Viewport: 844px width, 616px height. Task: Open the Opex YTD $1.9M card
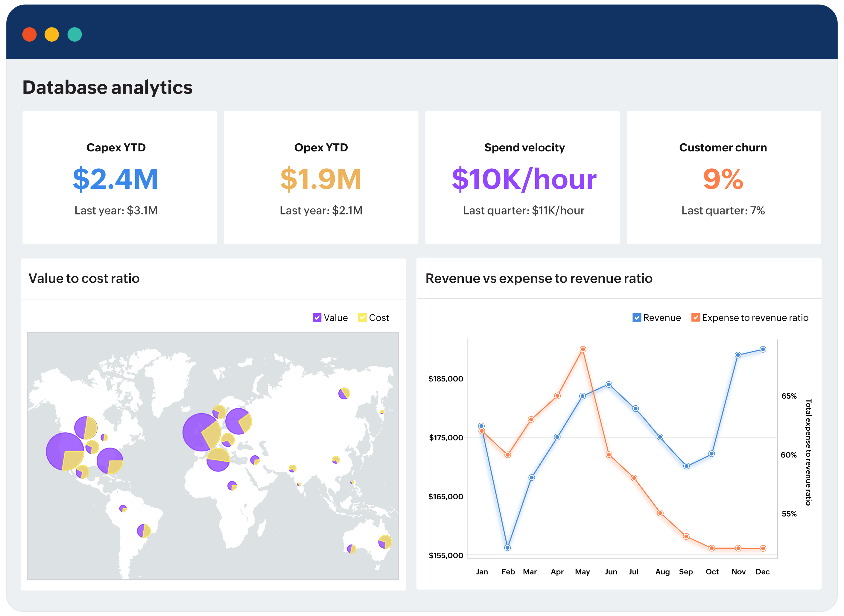(x=321, y=177)
